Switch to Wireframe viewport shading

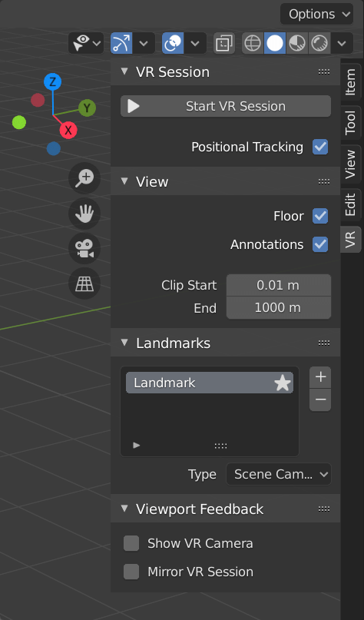tap(253, 43)
